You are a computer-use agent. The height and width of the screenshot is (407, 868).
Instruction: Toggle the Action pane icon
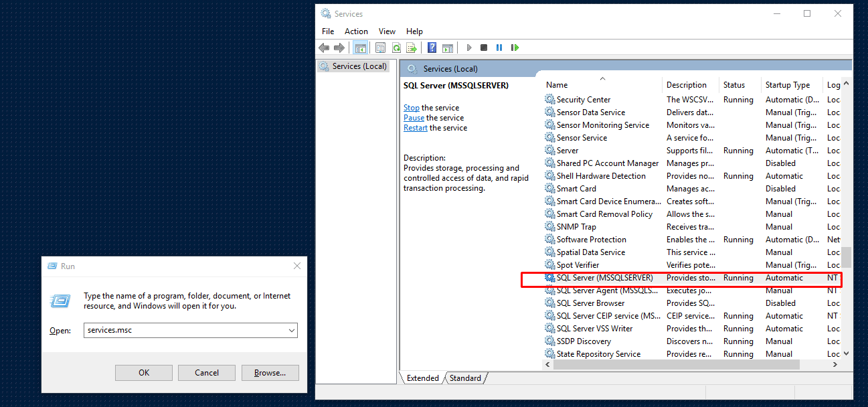(447, 48)
